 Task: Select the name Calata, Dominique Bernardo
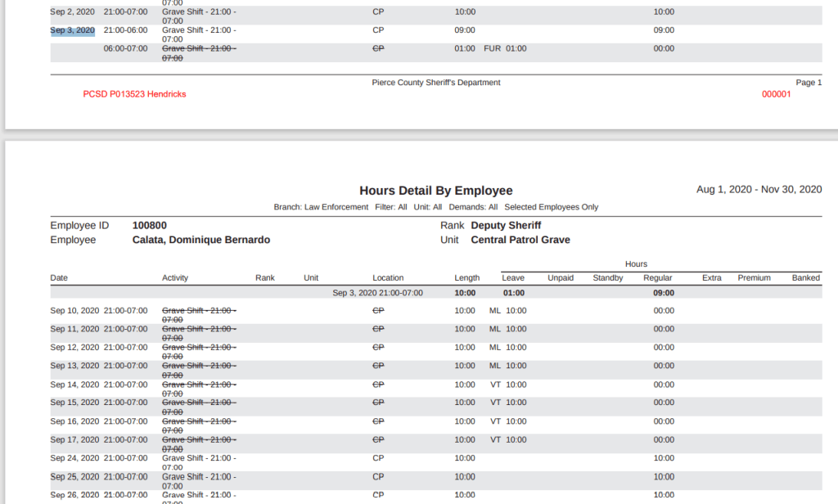pos(200,240)
